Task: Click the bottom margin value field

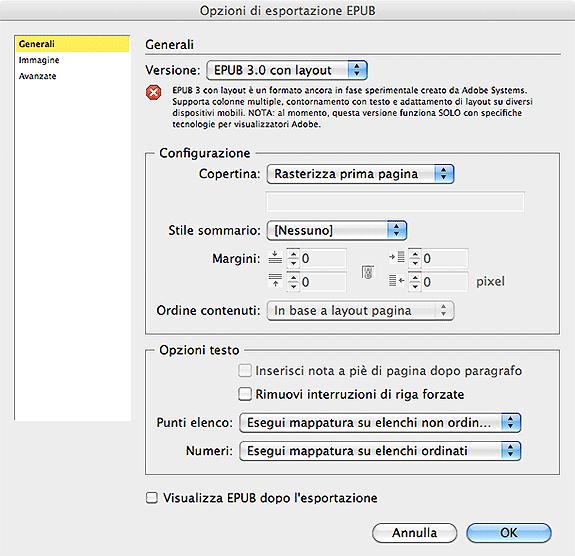Action: pos(323,282)
